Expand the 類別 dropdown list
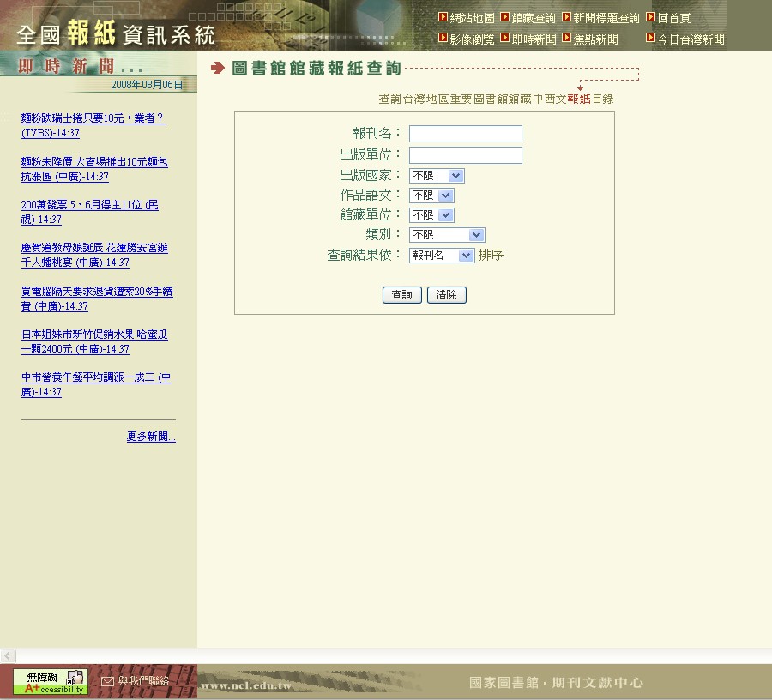Viewport: 772px width, 700px height. coord(447,235)
